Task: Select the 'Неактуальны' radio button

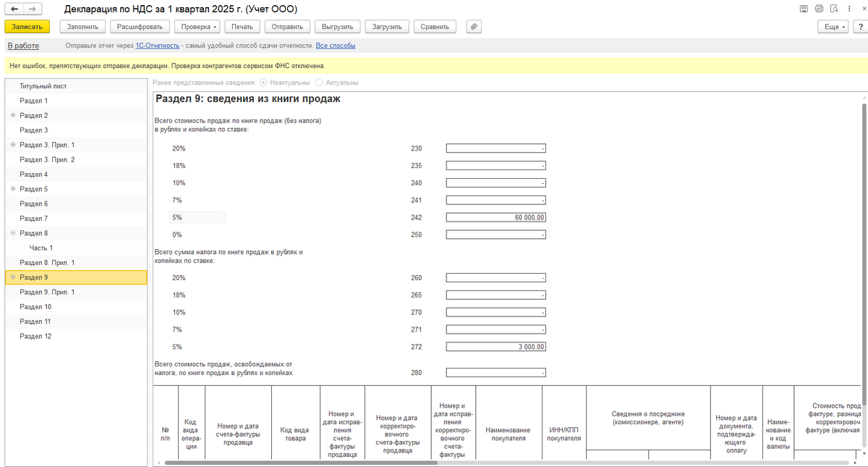Action: pyautogui.click(x=263, y=83)
